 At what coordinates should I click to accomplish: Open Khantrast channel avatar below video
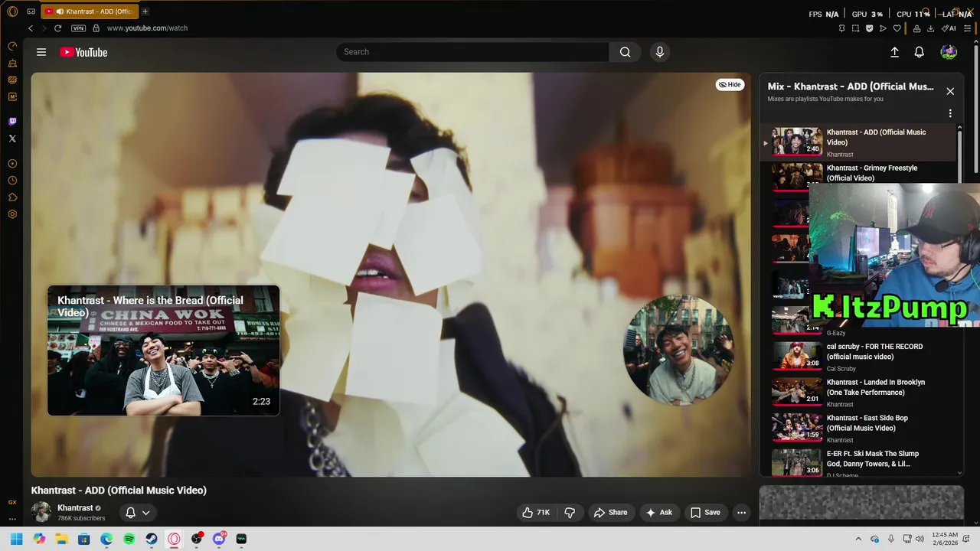point(41,512)
